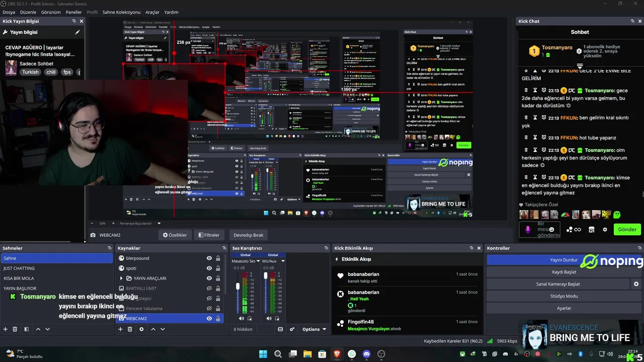Screen dimensions: 644x362
Task: Close the Kick Etkinlik Akışı dock
Action: point(479,248)
